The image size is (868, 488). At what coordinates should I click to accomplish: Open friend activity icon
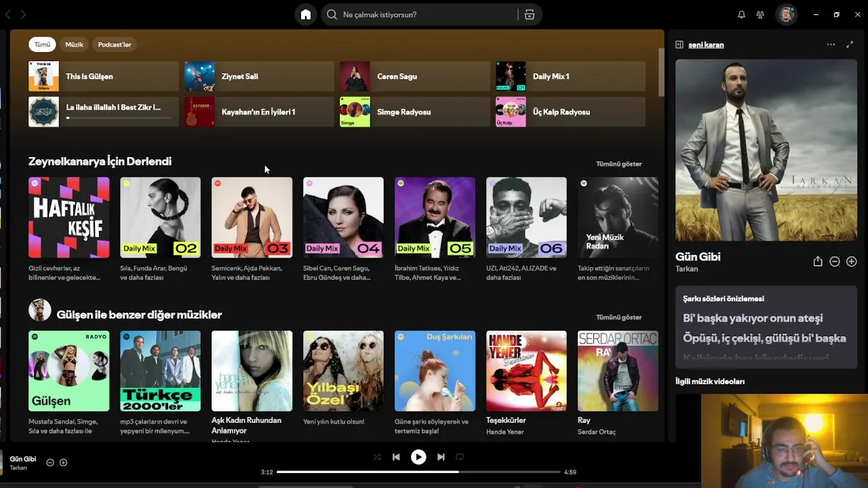[x=760, y=14]
